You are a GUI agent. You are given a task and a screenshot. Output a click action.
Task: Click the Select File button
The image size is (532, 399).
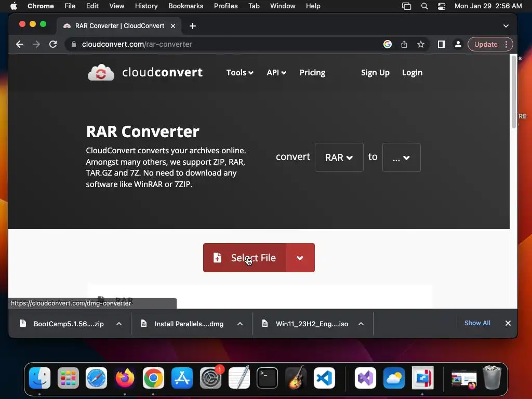point(245,258)
